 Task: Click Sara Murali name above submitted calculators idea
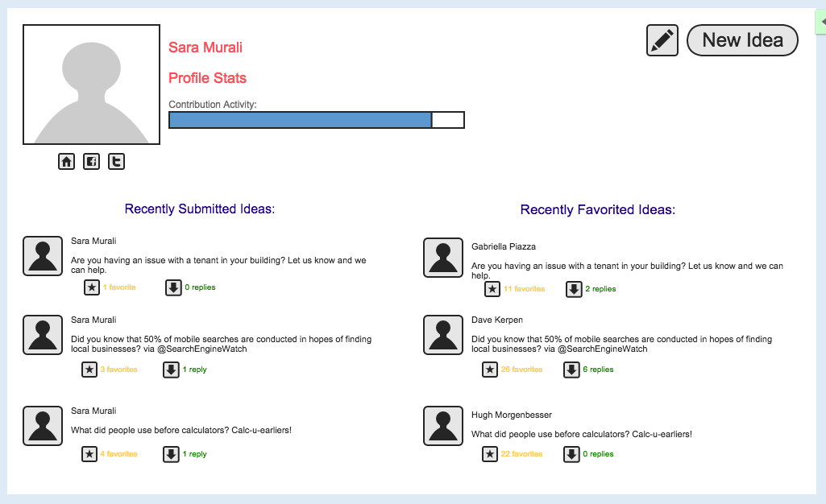point(93,411)
